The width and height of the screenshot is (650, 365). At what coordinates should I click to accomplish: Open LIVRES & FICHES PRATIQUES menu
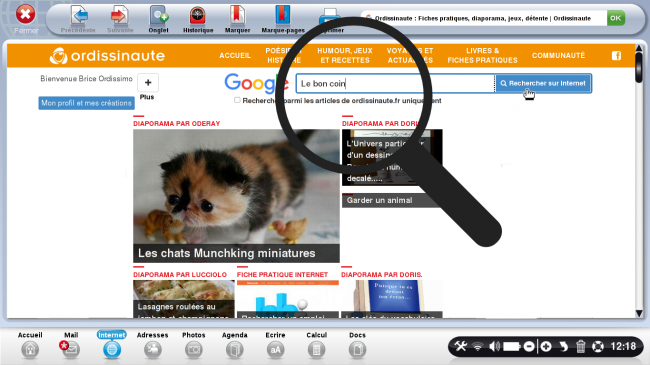point(483,55)
